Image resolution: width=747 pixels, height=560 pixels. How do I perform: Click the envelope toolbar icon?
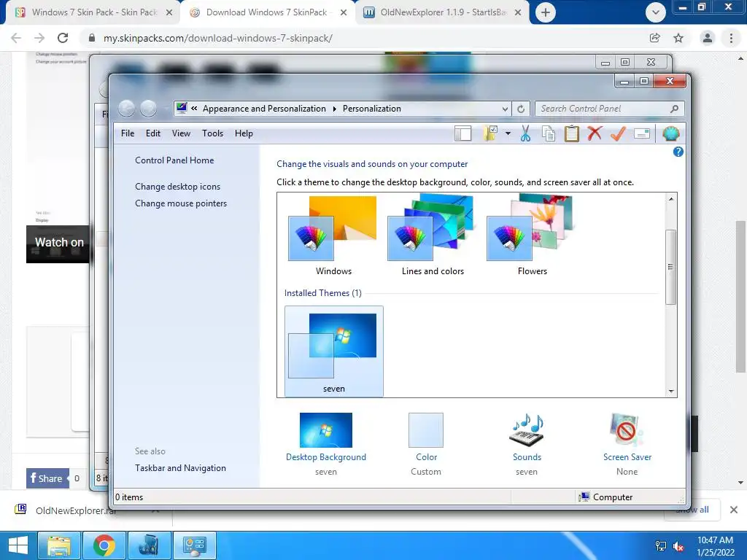tap(642, 134)
